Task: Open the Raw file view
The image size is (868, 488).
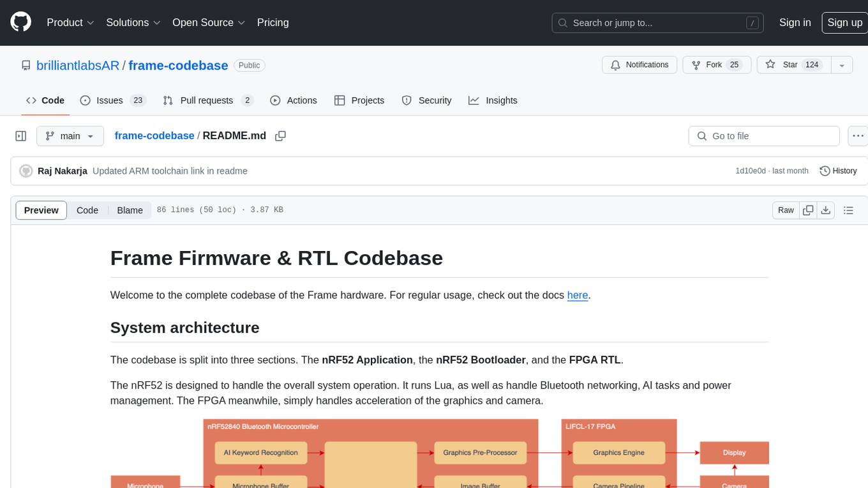Action: click(x=786, y=210)
